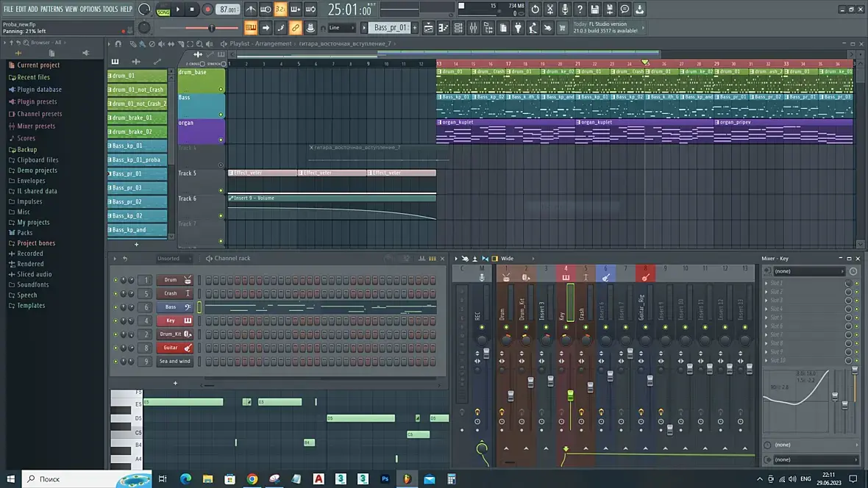
Task: Select the mute tool in playlist toolbar
Action: (x=162, y=43)
